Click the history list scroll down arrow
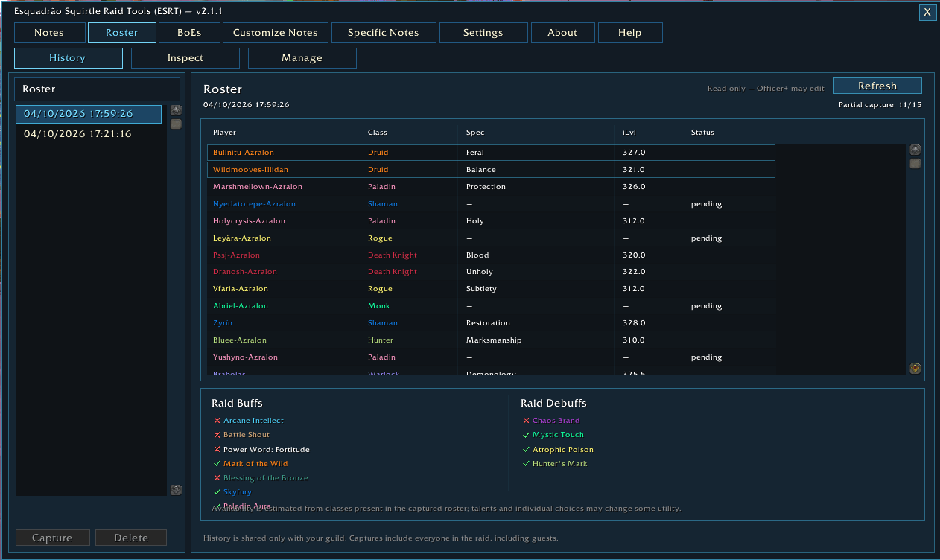Viewport: 940px width, 560px height. (x=176, y=489)
